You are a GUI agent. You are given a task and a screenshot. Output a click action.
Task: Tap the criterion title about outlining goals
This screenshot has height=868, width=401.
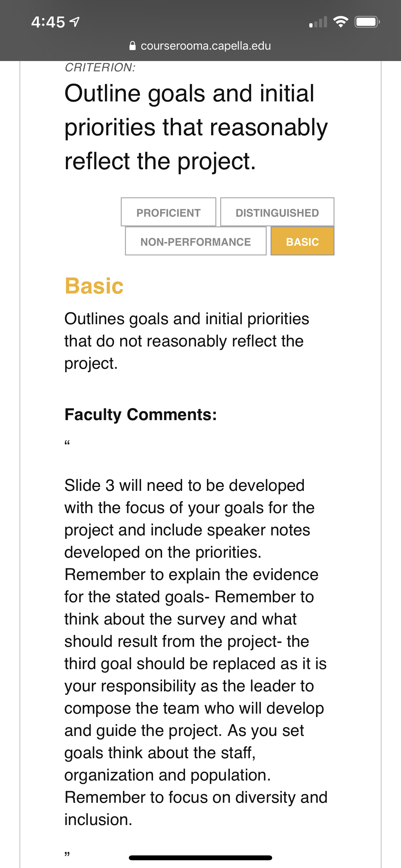(x=196, y=127)
